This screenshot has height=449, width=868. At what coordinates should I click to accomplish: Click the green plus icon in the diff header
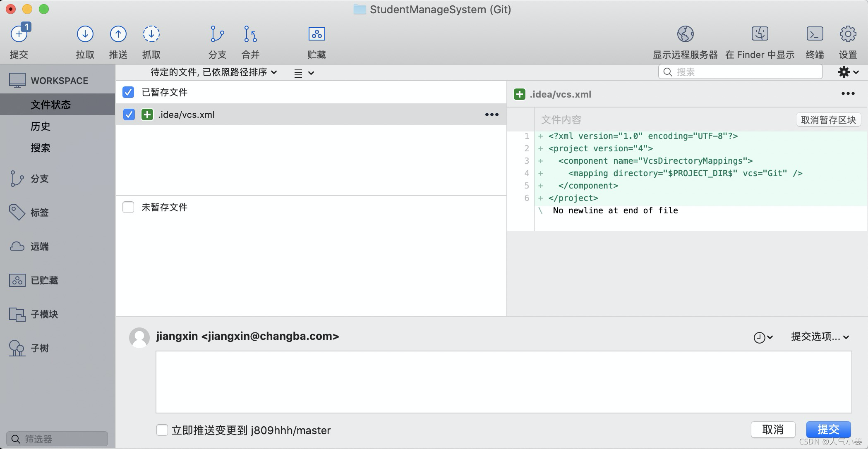tap(520, 94)
